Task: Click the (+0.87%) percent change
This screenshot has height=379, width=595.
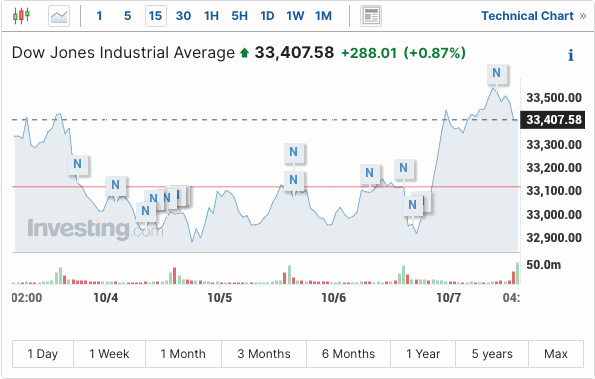Action: (x=434, y=53)
